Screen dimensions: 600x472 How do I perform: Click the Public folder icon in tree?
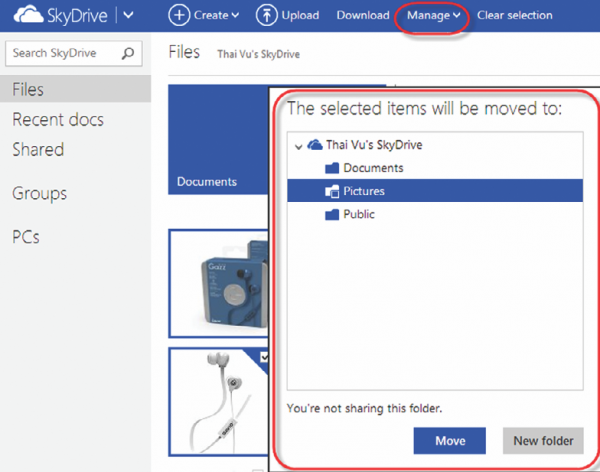(332, 214)
